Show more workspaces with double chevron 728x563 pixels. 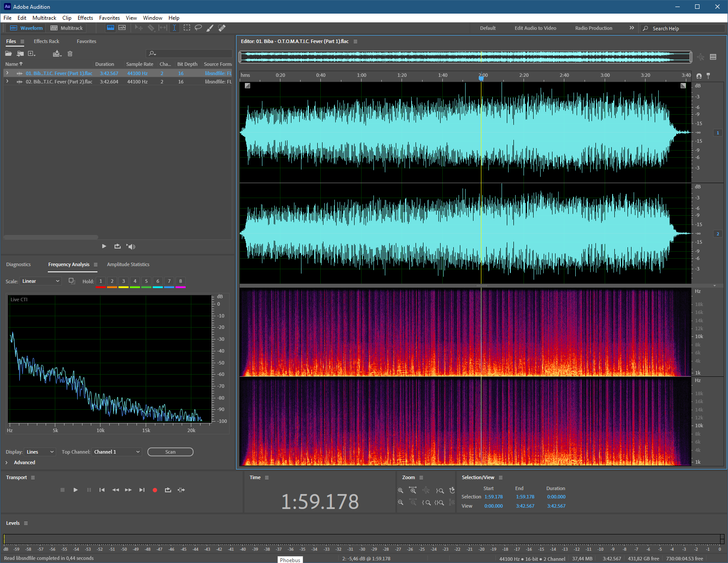click(x=632, y=28)
